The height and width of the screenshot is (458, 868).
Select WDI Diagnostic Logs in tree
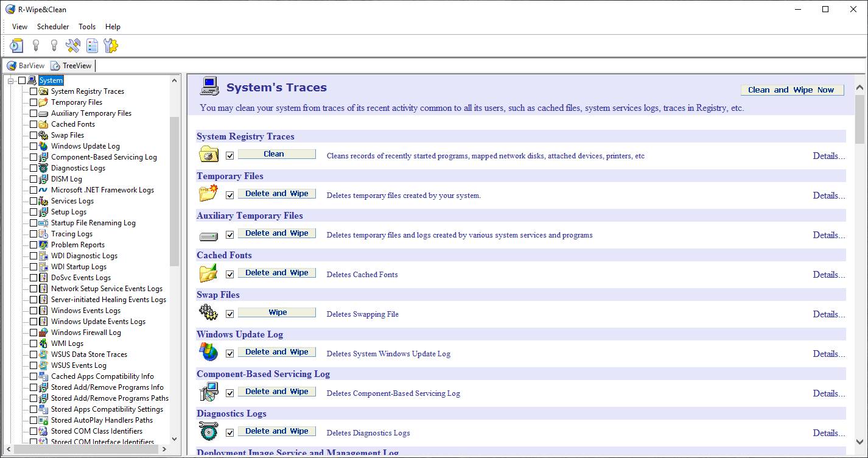(84, 256)
